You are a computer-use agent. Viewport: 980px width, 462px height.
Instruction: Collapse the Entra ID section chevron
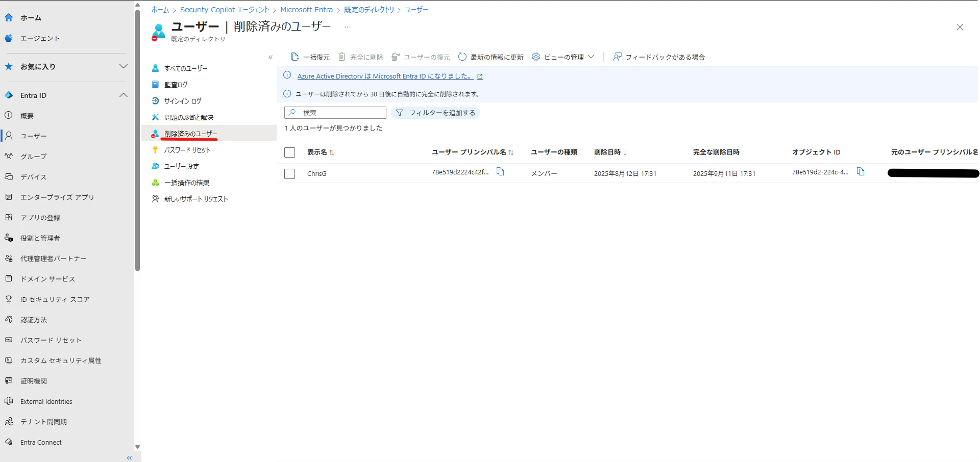coord(123,95)
